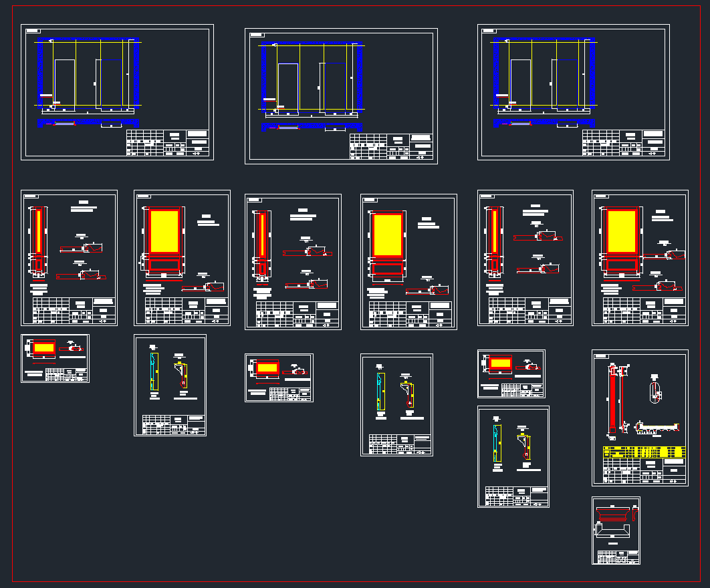
Task: Select red lower panel in second middle-row sheet
Action: 164,265
